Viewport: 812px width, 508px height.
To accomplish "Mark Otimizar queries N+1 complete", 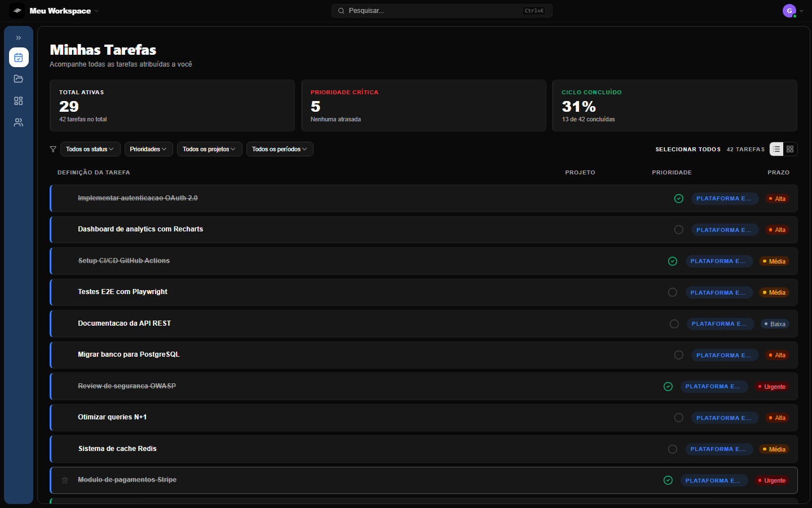I will point(679,418).
